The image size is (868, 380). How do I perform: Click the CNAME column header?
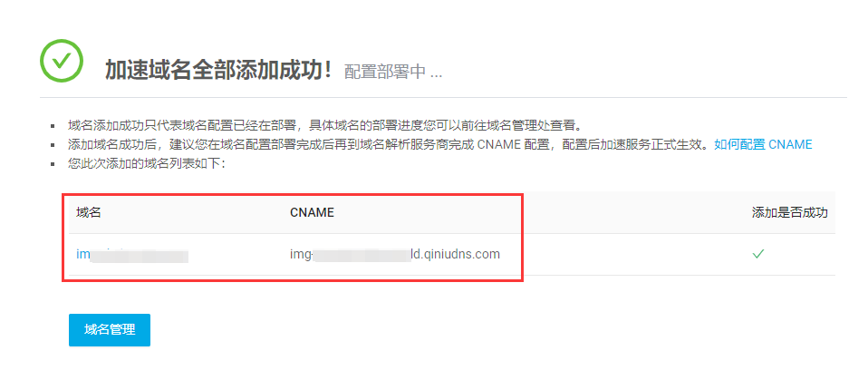[312, 213]
